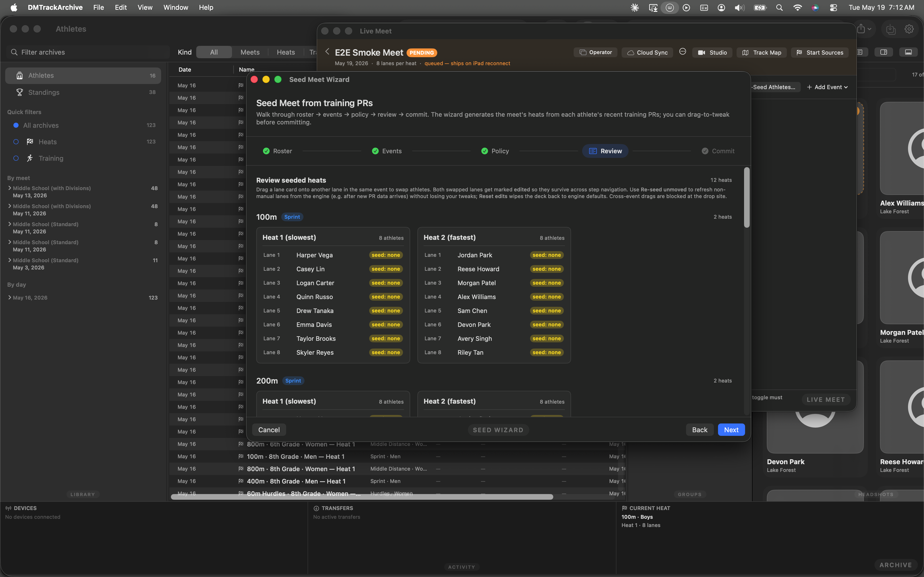Cancel the Seed Meet Wizard
The width and height of the screenshot is (924, 577).
[x=269, y=430]
